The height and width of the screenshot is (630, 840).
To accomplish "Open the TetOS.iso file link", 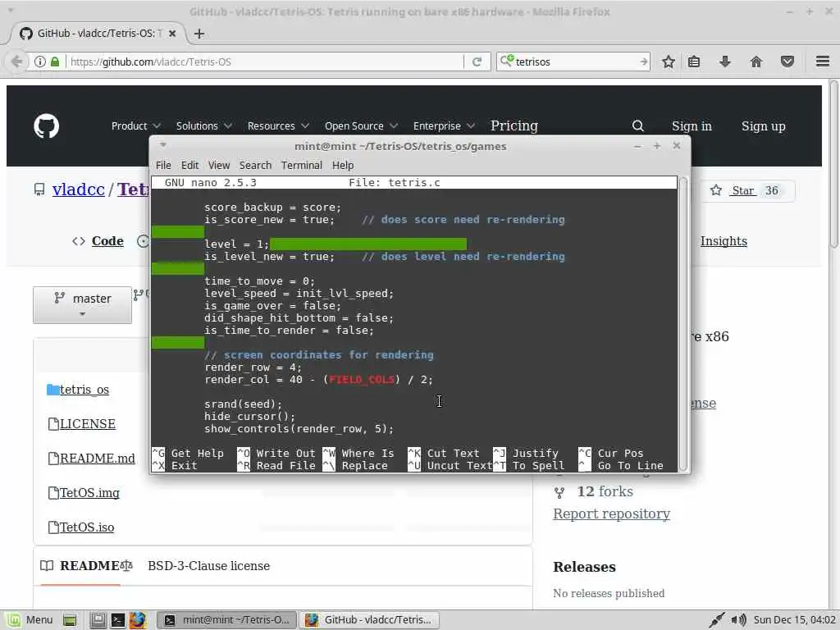I will 87,527.
